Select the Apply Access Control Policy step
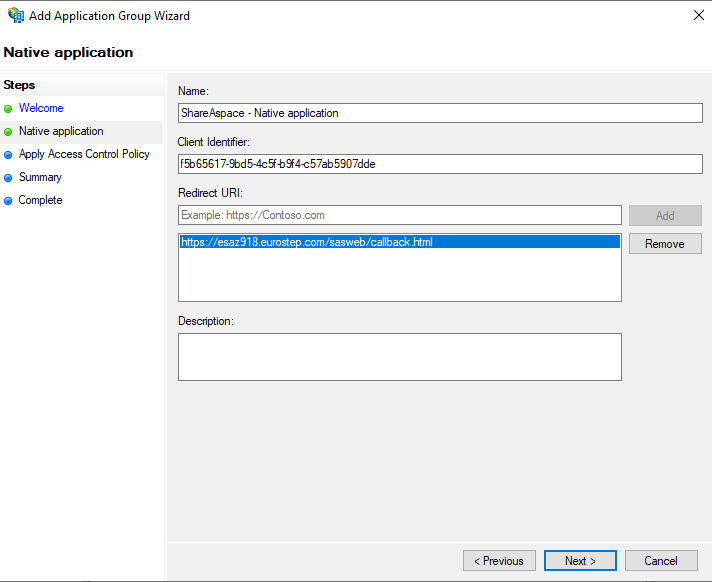This screenshot has height=582, width=712. coord(84,154)
